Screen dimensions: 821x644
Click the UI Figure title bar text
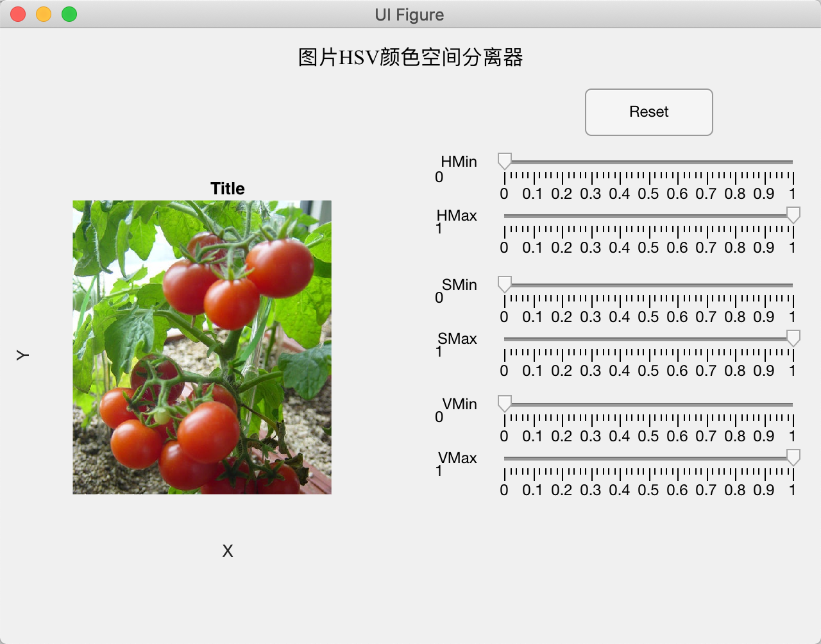[x=410, y=15]
